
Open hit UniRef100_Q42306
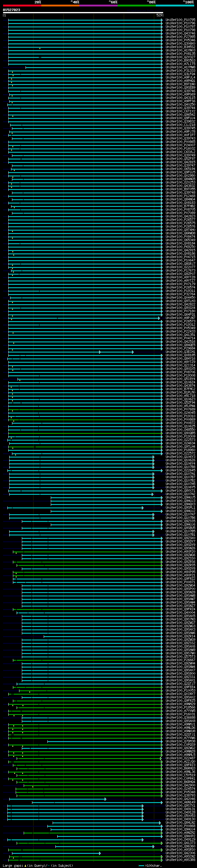point(180,853)
